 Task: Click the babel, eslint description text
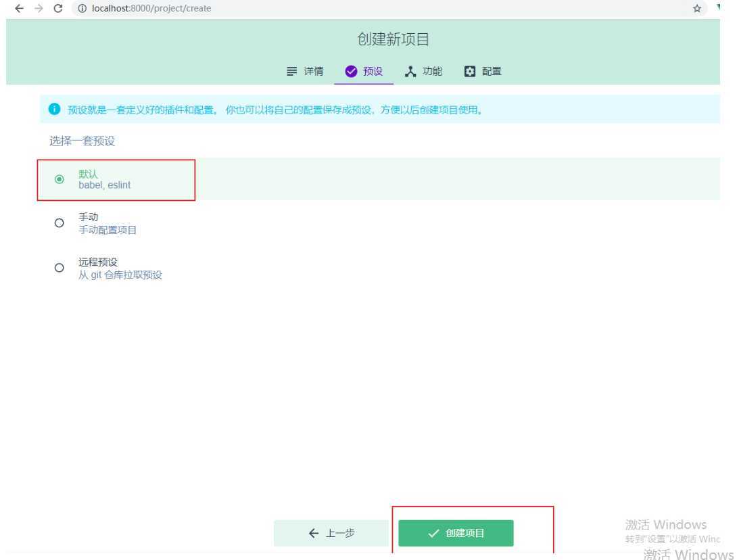[105, 185]
